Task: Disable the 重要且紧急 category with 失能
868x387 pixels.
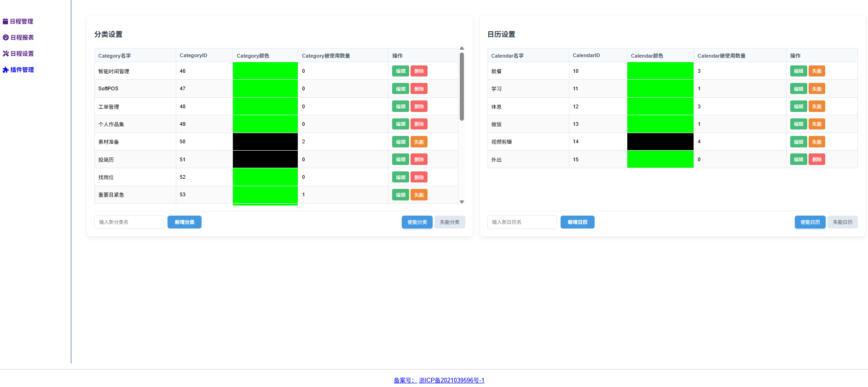Action: (x=419, y=195)
